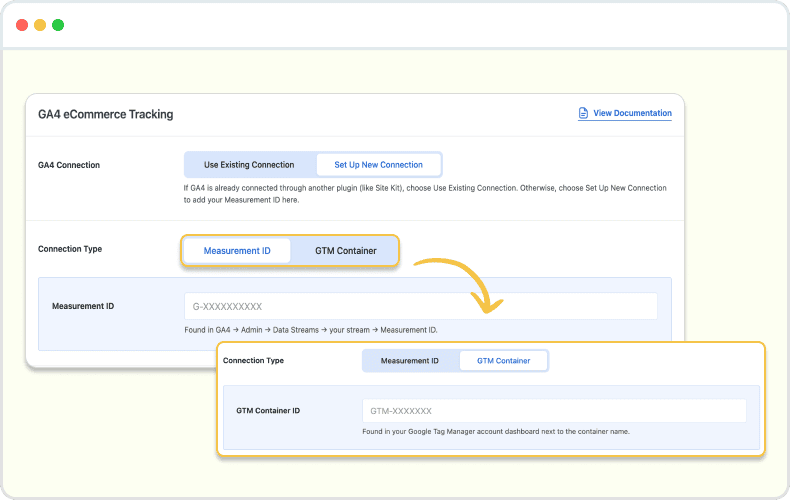This screenshot has height=500, width=790.
Task: Click the green maximize window button
Action: click(58, 25)
